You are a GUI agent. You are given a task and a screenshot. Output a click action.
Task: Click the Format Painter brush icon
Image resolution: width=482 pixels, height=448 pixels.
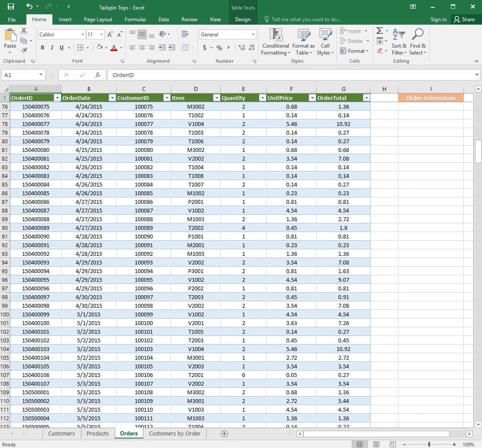click(24, 51)
